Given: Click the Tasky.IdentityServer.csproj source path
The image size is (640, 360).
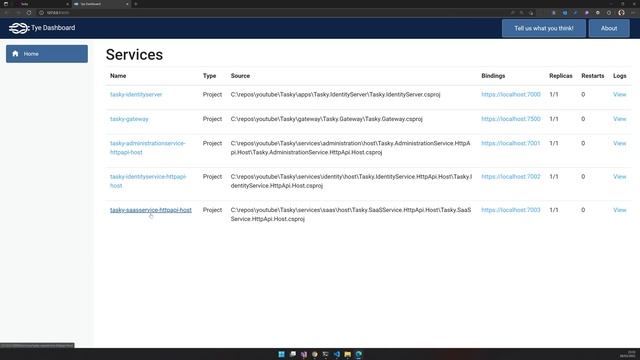Looking at the screenshot, I should pyautogui.click(x=336, y=94).
